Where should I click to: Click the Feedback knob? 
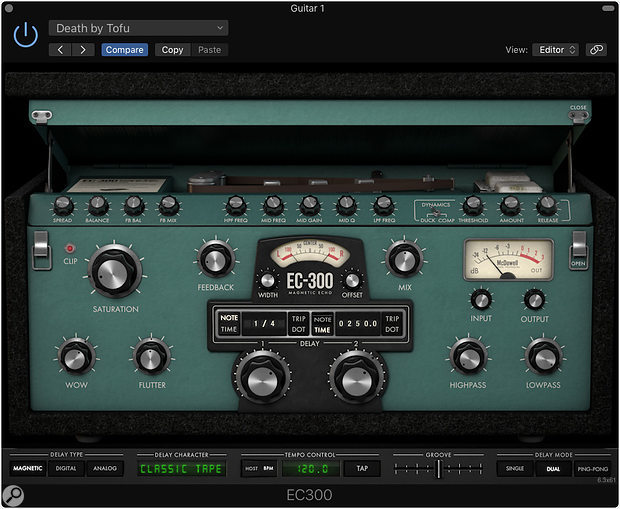(x=215, y=259)
